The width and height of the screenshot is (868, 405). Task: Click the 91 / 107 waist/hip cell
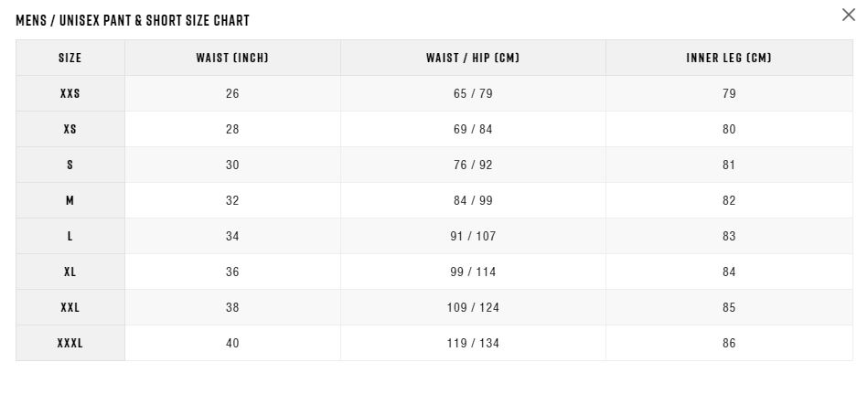(x=473, y=236)
